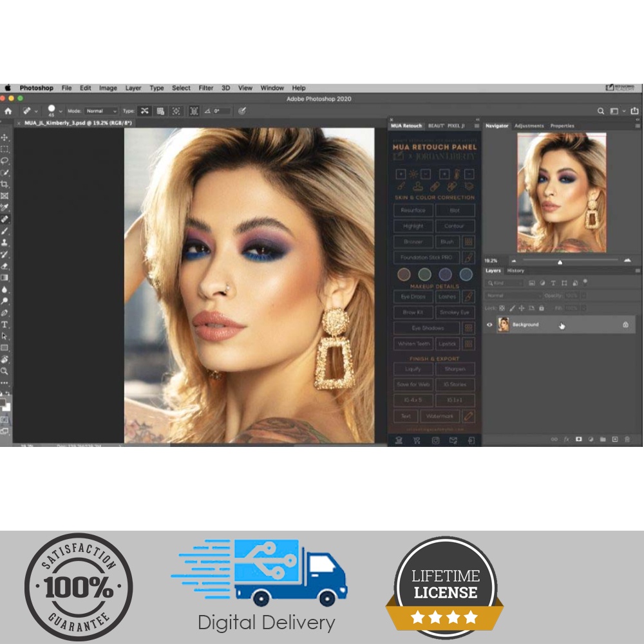Open the layer filter Kind dropdown
This screenshot has height=644, width=644.
506,283
